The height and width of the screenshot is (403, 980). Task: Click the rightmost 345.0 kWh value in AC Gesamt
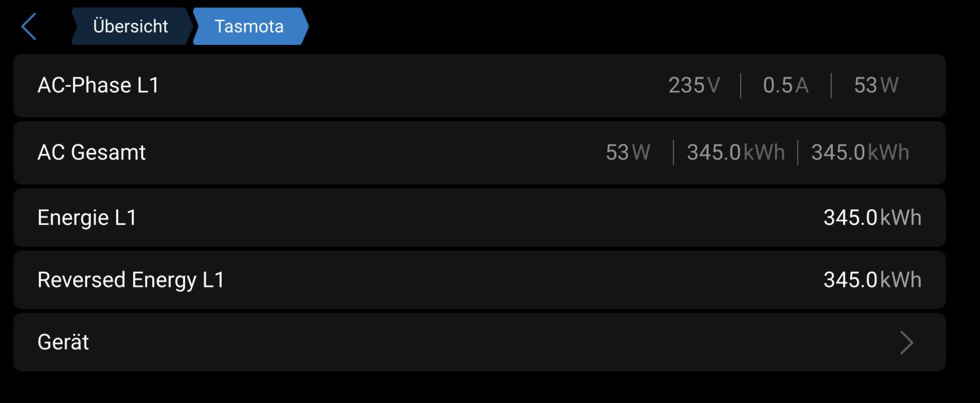859,152
